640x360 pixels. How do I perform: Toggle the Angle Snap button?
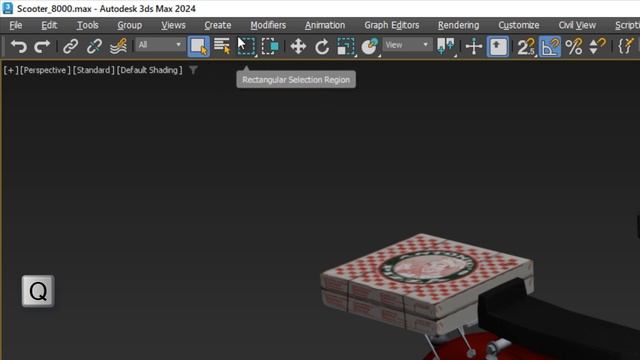click(550, 46)
